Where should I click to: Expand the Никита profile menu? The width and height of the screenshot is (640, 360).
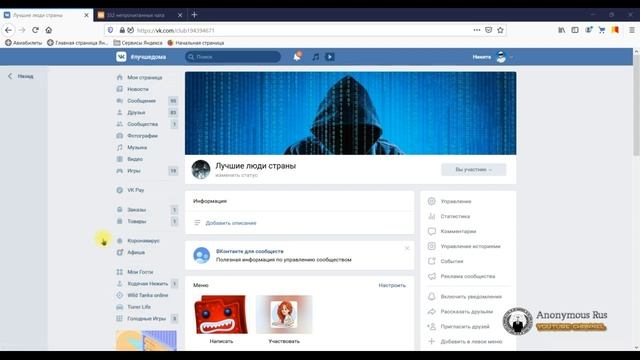[x=493, y=57]
